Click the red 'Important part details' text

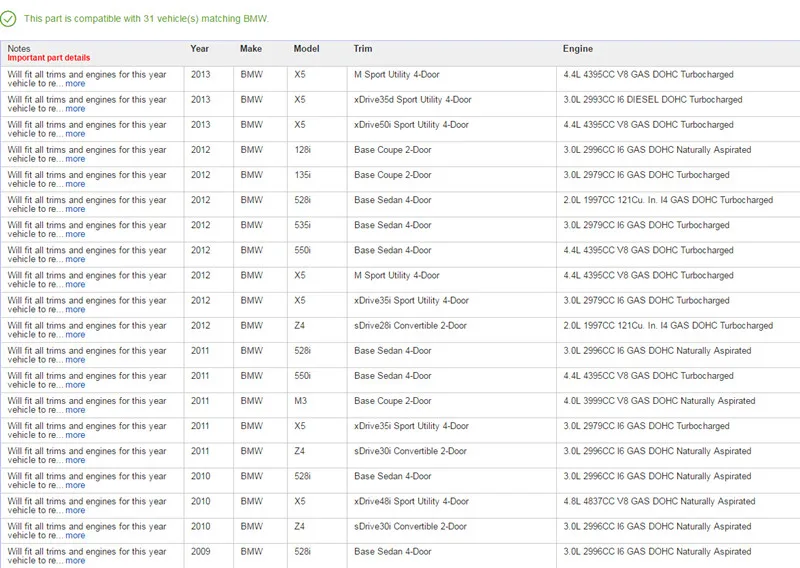pyautogui.click(x=48, y=58)
